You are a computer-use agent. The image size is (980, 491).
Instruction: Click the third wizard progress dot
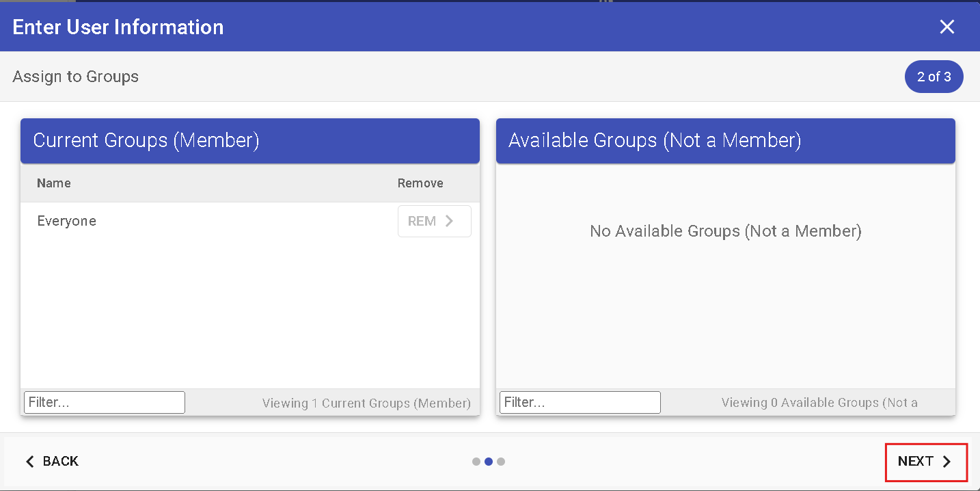(501, 462)
